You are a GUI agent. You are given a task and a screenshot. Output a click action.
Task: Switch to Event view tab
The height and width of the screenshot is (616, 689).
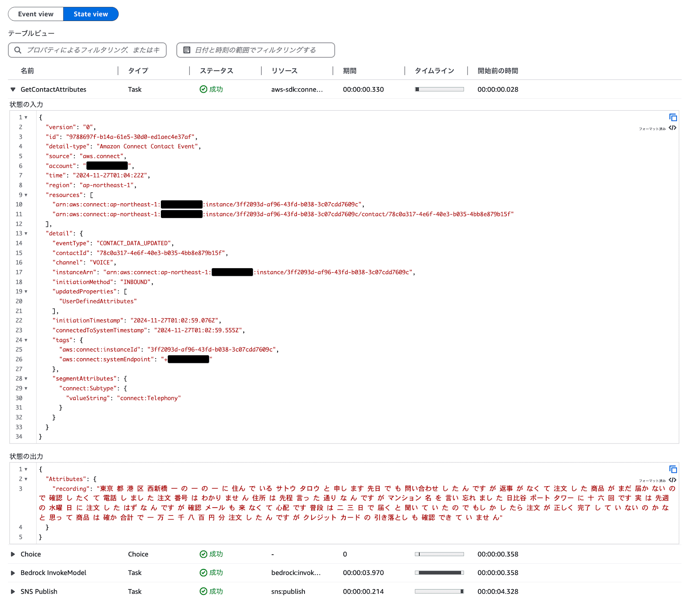click(36, 14)
